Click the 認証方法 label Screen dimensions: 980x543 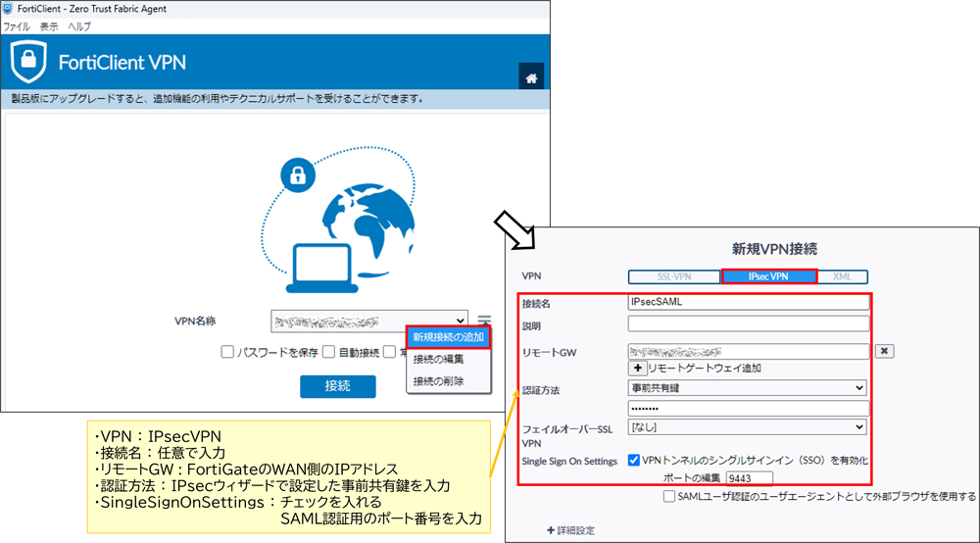click(541, 390)
